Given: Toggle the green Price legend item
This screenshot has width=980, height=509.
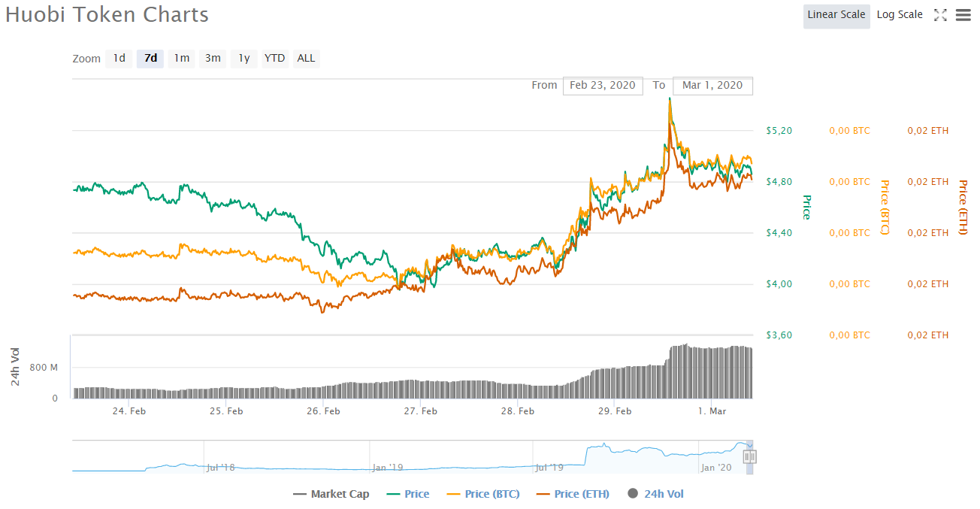Looking at the screenshot, I should click(x=407, y=494).
